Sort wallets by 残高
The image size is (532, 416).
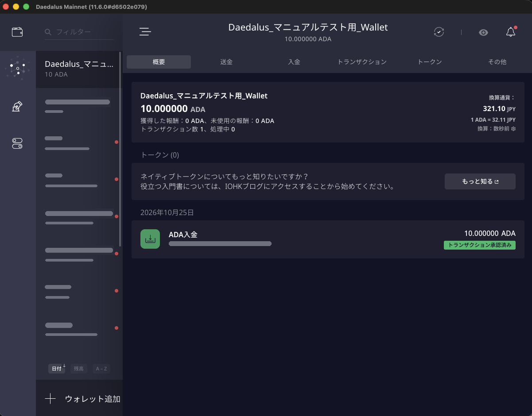pyautogui.click(x=79, y=368)
